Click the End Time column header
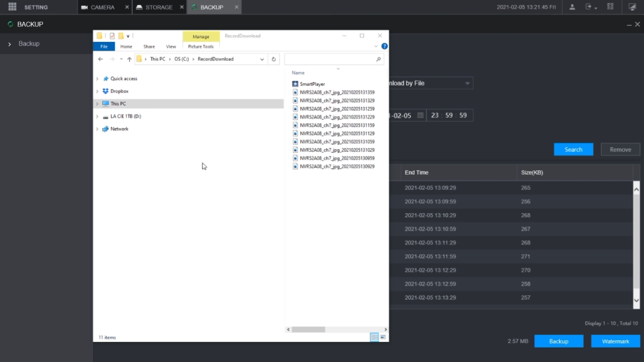The width and height of the screenshot is (644, 362). click(416, 173)
